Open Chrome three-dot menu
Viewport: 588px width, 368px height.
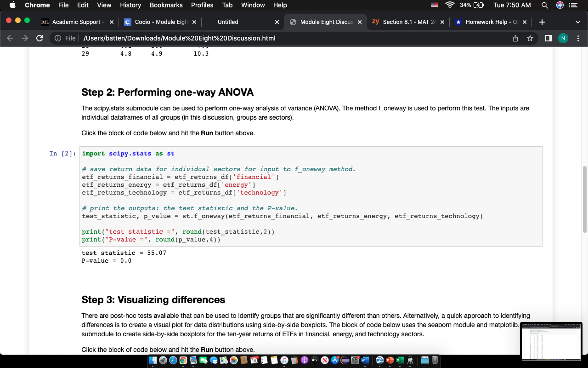coord(577,38)
